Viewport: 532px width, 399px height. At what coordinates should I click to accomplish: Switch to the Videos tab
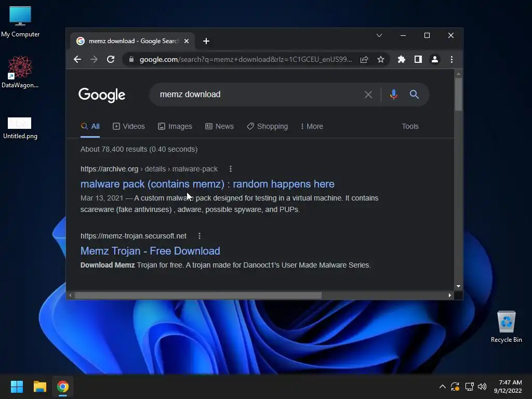click(129, 126)
